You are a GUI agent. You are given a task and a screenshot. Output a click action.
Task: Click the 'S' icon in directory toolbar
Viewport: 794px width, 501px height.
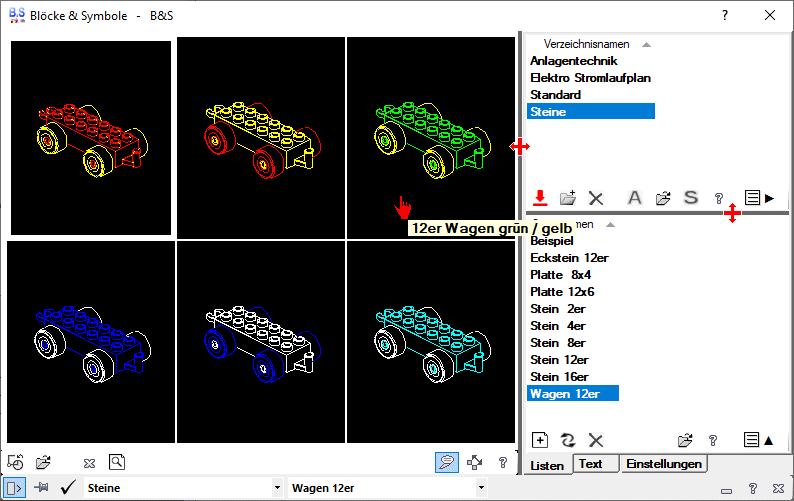(x=691, y=198)
